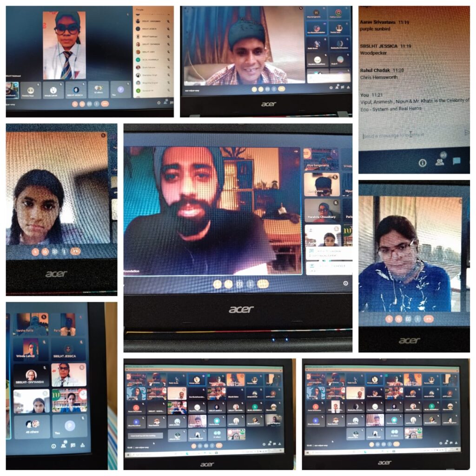Open meeting details in bottom-right grid call

click(441, 443)
